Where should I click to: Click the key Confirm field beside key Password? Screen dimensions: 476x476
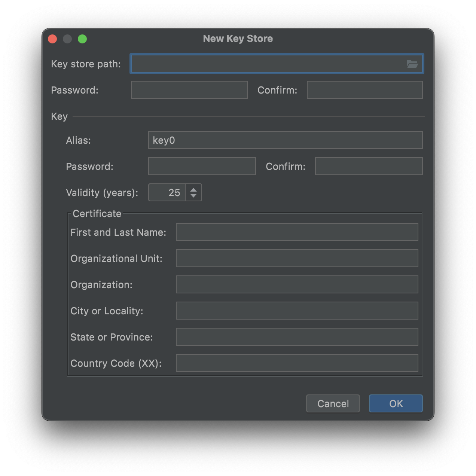tap(369, 166)
